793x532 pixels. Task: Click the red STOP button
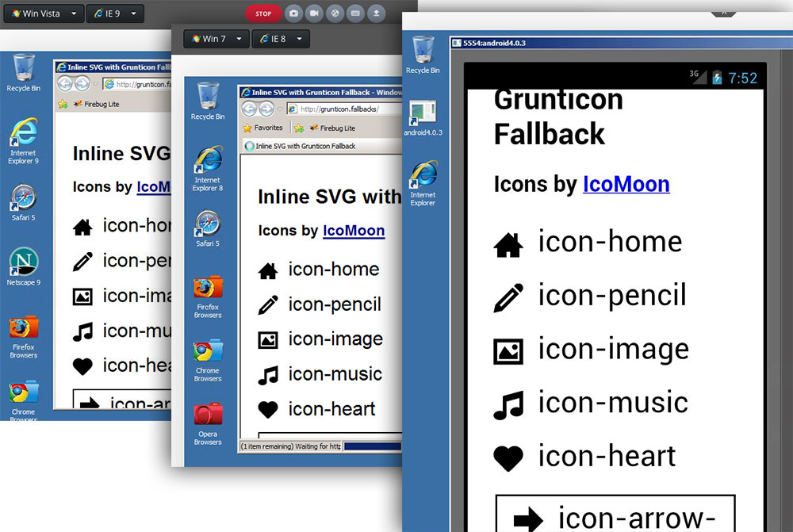pyautogui.click(x=263, y=13)
